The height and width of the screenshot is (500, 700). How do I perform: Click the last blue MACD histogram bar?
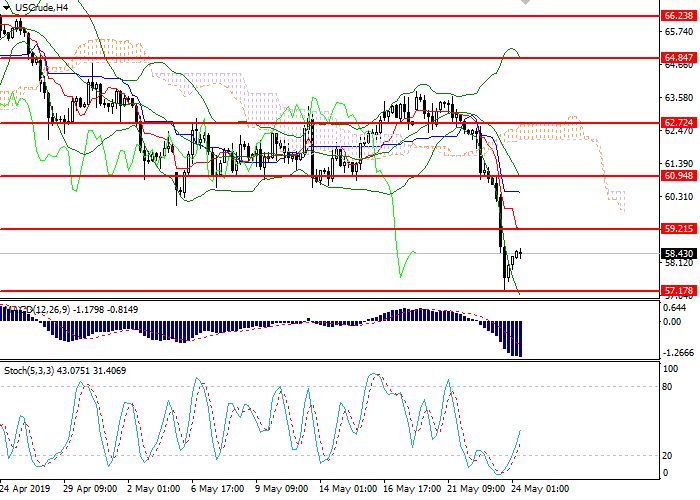520,339
